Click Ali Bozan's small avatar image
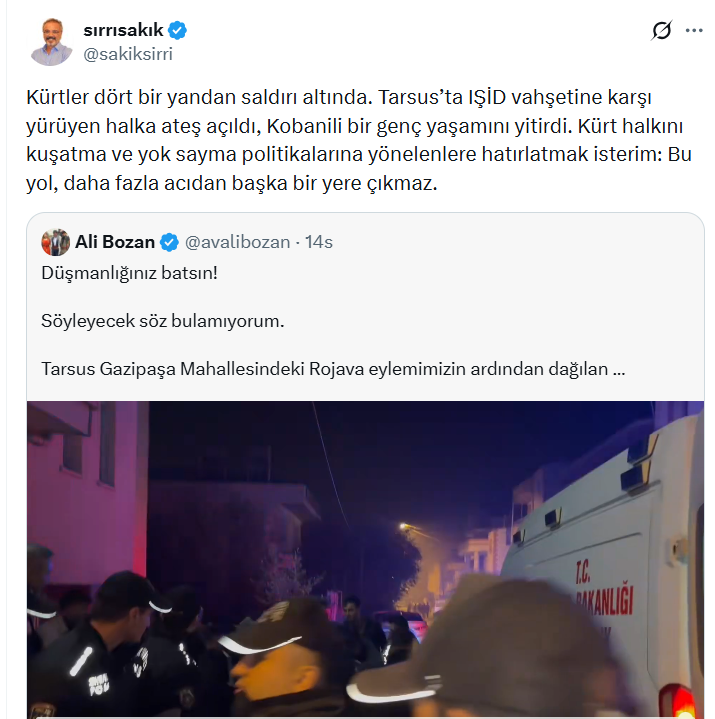The image size is (715, 719). [x=55, y=242]
